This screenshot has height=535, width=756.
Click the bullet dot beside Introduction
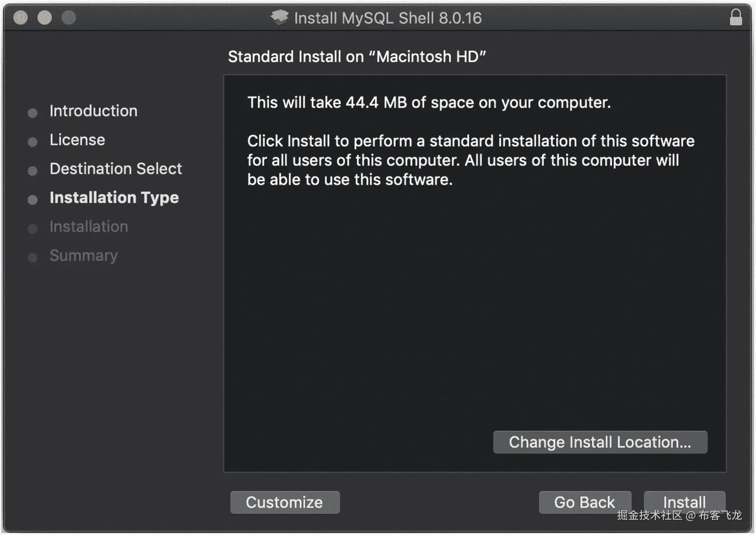pyautogui.click(x=32, y=113)
